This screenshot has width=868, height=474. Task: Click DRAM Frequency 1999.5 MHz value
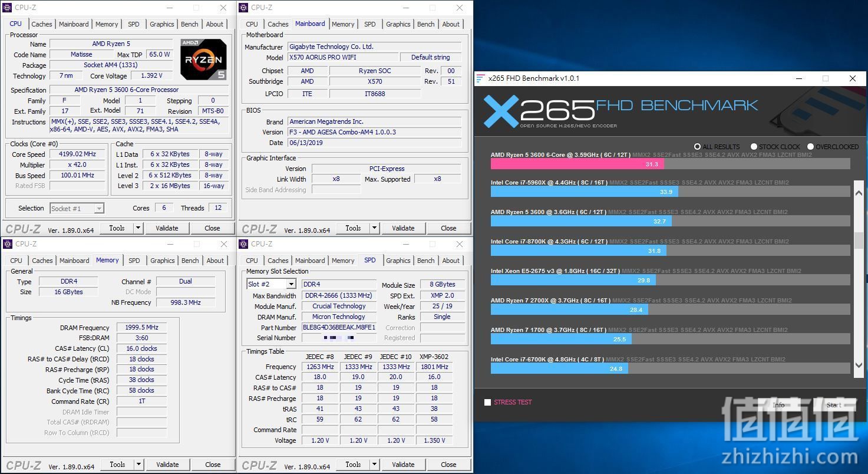pos(141,327)
